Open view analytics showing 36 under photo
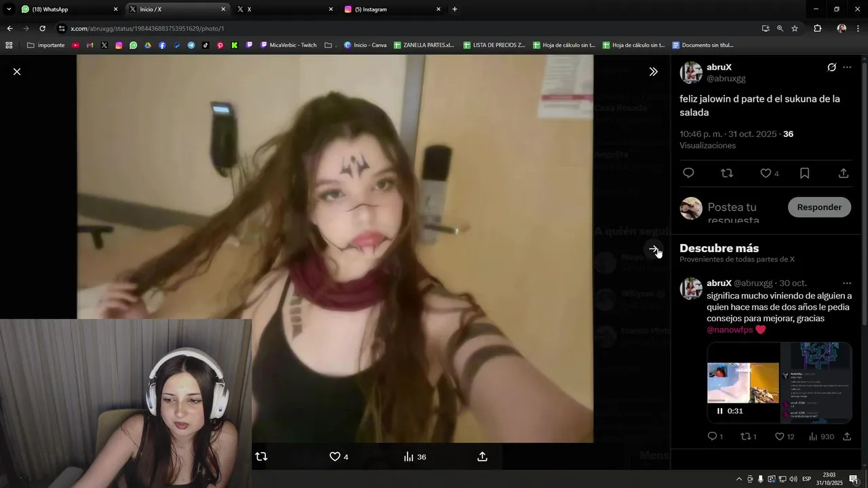Screen dimensions: 868x488 (415, 457)
